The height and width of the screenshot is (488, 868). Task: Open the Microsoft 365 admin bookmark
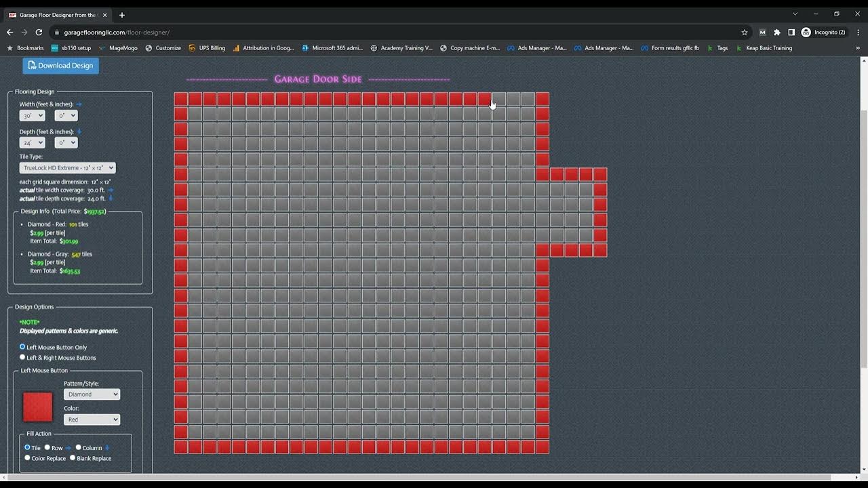click(332, 48)
